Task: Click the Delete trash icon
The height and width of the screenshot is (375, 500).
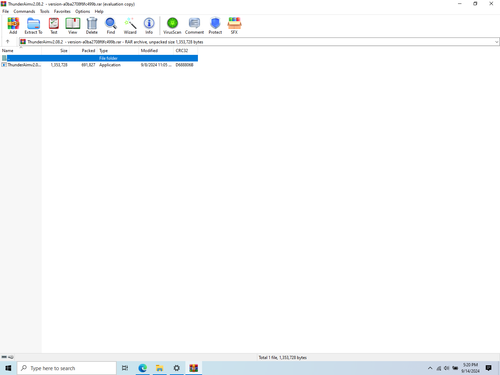Action: [x=92, y=26]
